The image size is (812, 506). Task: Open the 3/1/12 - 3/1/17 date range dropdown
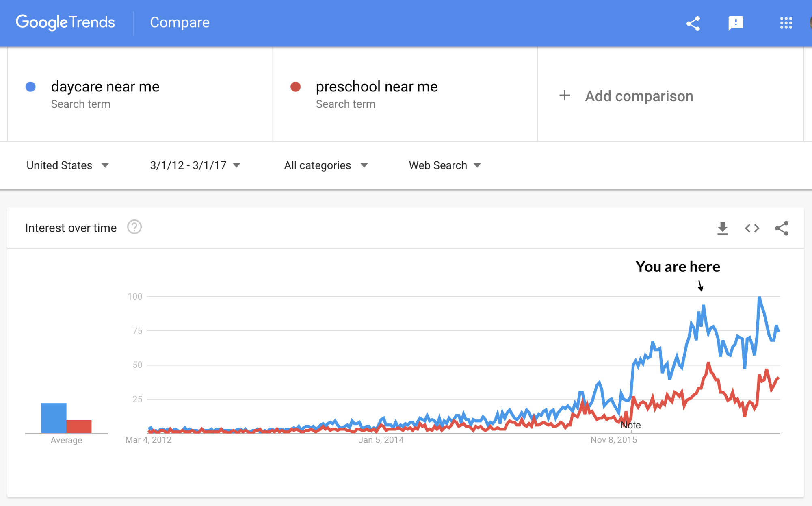point(195,165)
